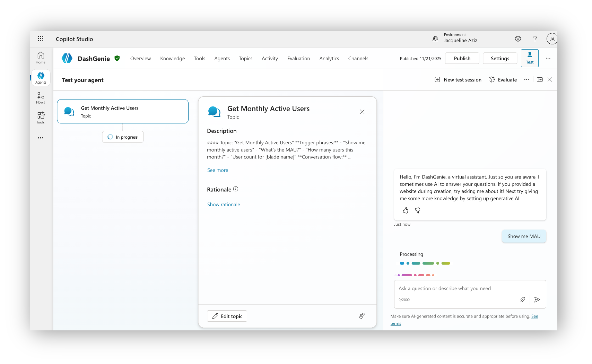Open agent more options ellipsis near Test
The height and width of the screenshot is (364, 592).
548,58
